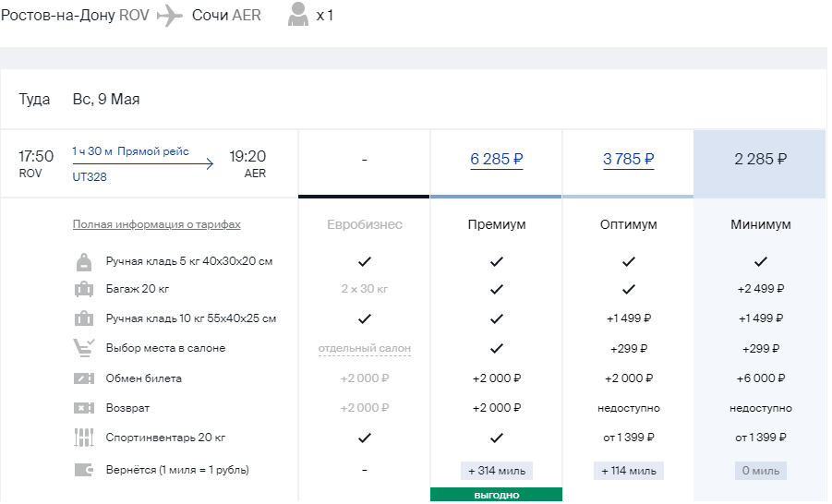This screenshot has height=504, width=832.
Task: Click +299 ₽ seat price in Минимум
Action: 760,349
